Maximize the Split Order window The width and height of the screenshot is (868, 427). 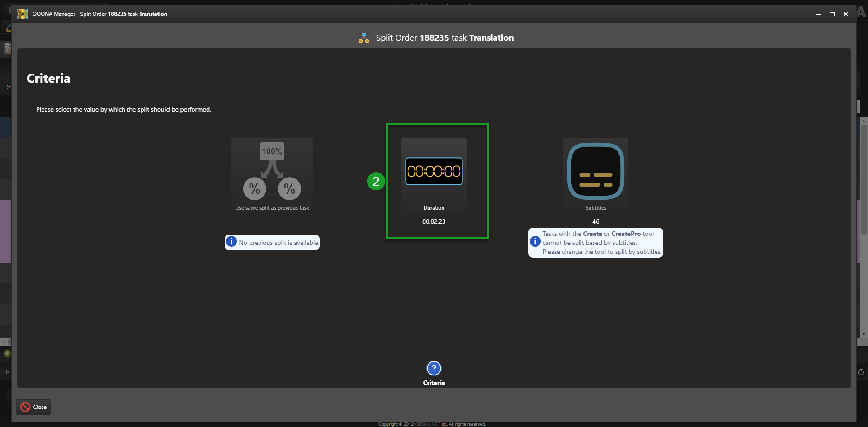point(832,14)
